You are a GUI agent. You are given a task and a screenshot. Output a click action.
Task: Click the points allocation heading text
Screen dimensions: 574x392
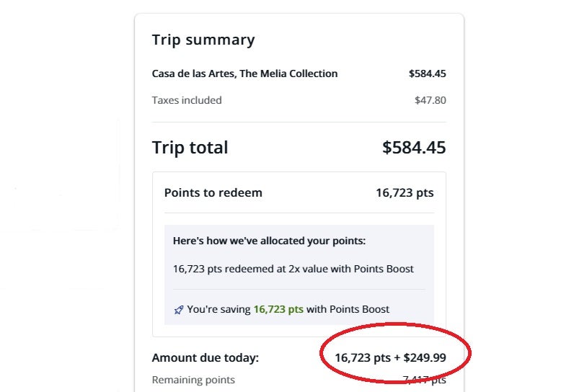(x=269, y=241)
